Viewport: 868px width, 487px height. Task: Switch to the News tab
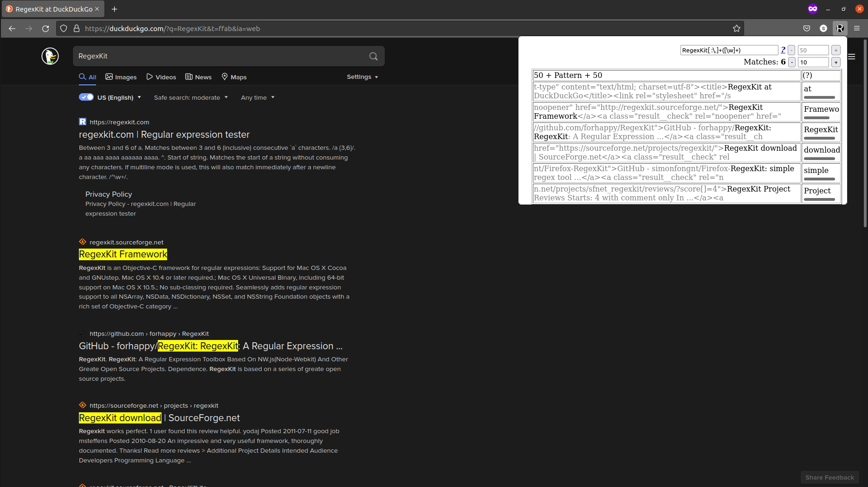tap(198, 77)
